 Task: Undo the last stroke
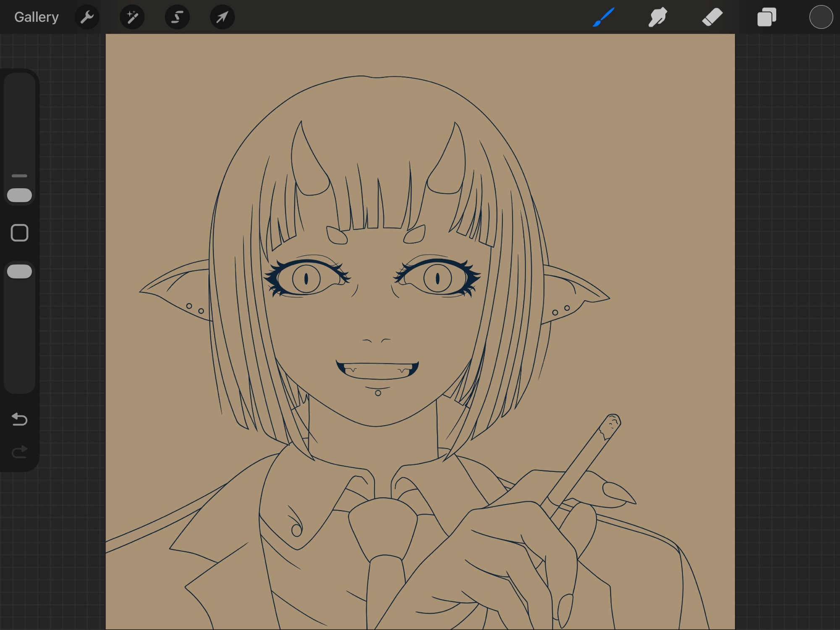[20, 419]
